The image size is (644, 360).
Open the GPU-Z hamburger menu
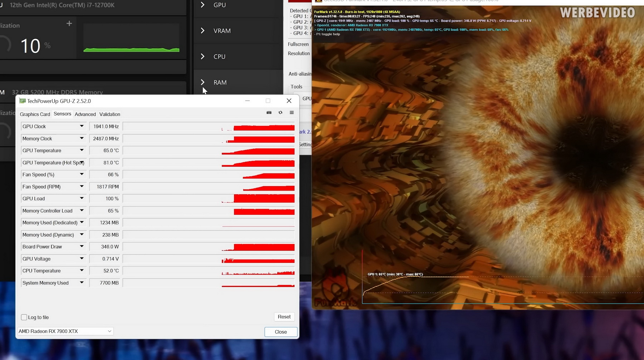292,113
